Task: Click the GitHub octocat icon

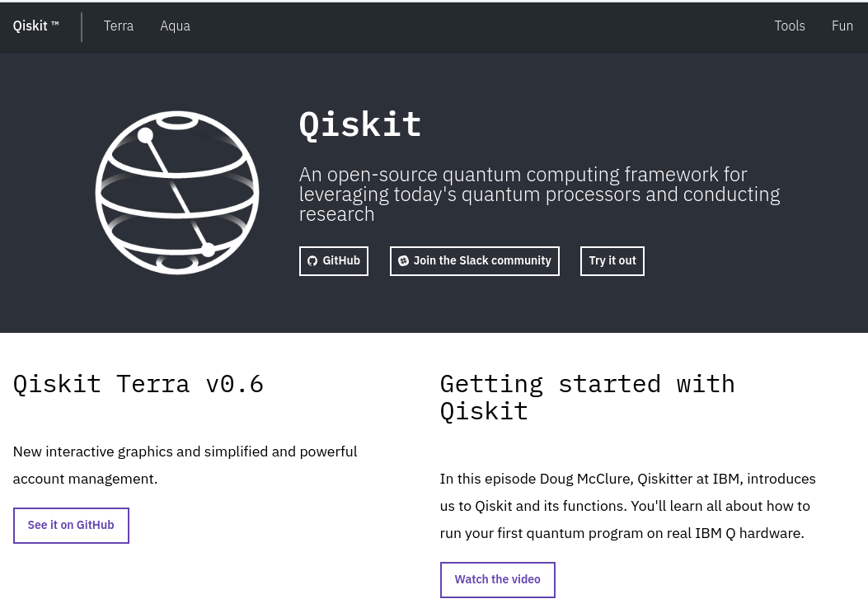Action: point(312,260)
